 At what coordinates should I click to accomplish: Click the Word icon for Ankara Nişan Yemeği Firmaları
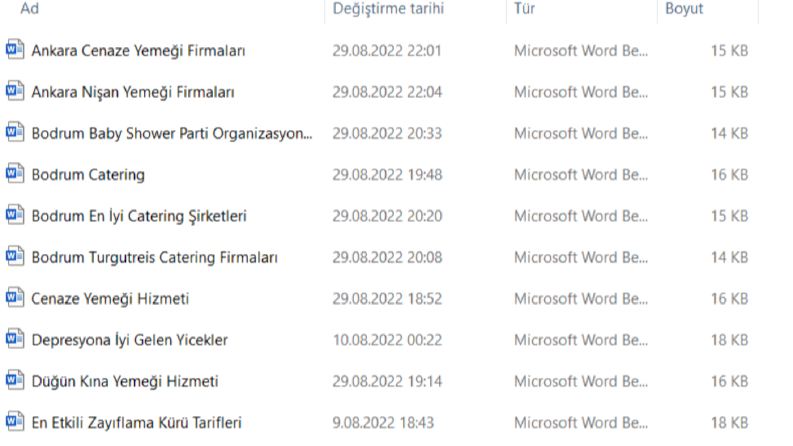[x=15, y=91]
